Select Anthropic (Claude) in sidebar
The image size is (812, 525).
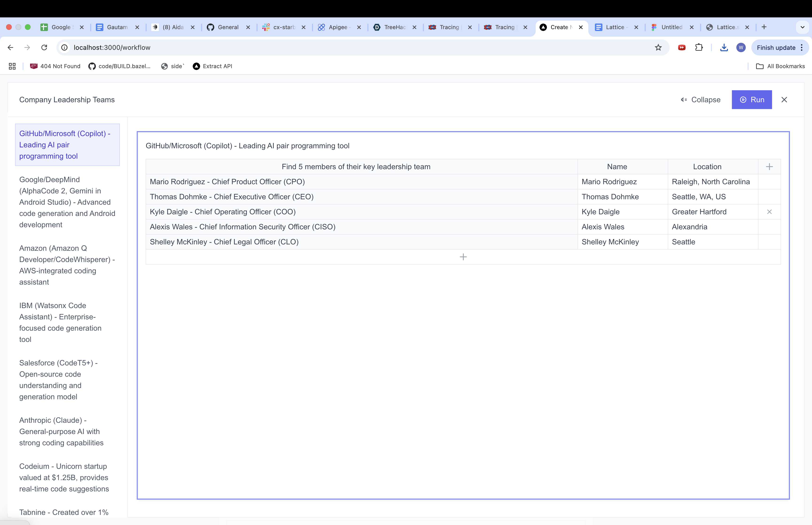(x=61, y=431)
